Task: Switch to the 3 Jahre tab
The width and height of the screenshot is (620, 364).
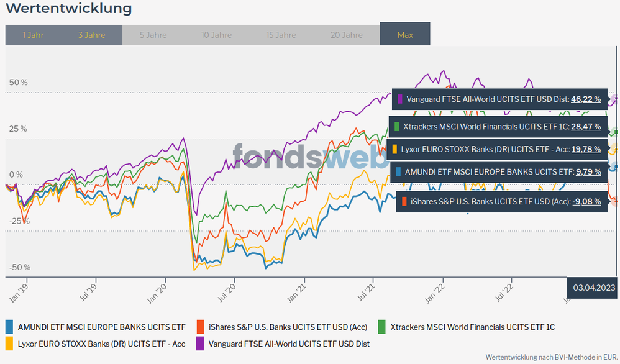Action: (x=91, y=35)
